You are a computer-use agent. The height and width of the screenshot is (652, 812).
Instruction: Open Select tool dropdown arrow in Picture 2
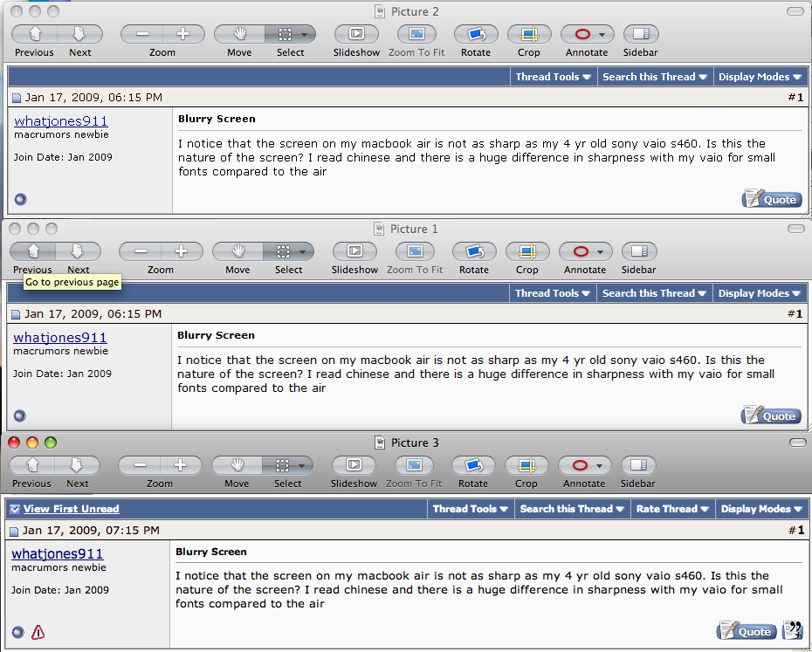305,35
